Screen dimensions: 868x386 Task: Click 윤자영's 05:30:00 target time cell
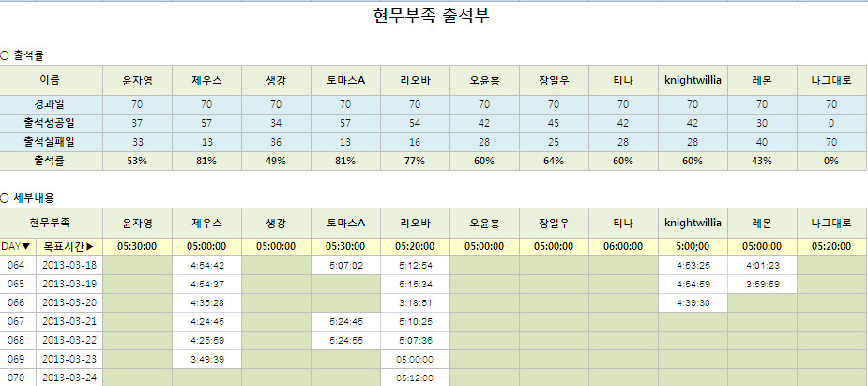click(137, 246)
